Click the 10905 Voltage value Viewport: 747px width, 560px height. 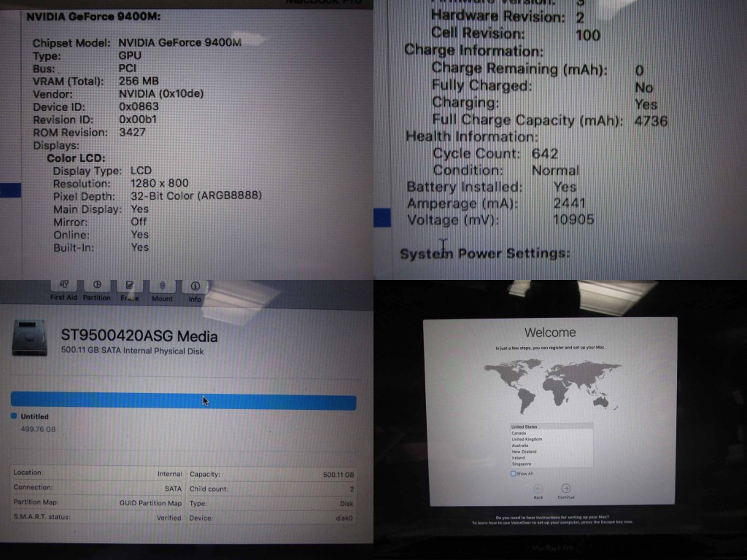point(573,219)
